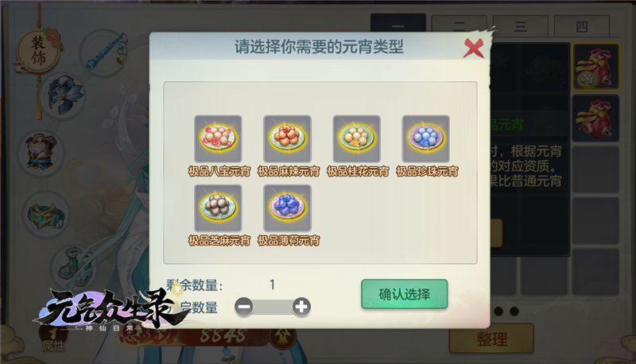636x364 pixels.
Task: Click the helmet equipment slot
Action: pyautogui.click(x=64, y=95)
